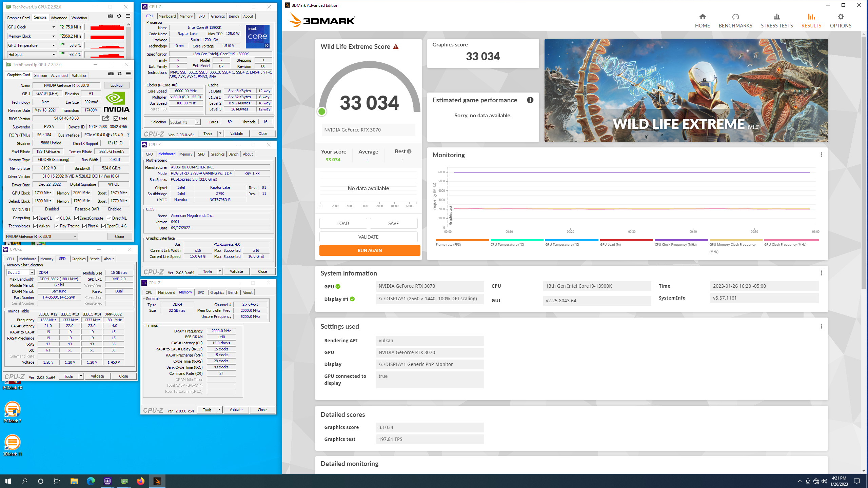Switch to About tab in CPU-Z SPD window
Screen dimensions: 868x488
109,259
